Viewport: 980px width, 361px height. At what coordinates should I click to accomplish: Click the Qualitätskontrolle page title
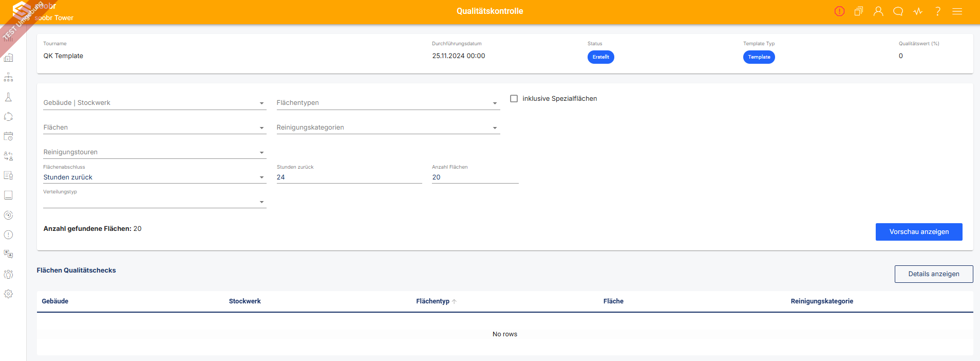tap(490, 11)
